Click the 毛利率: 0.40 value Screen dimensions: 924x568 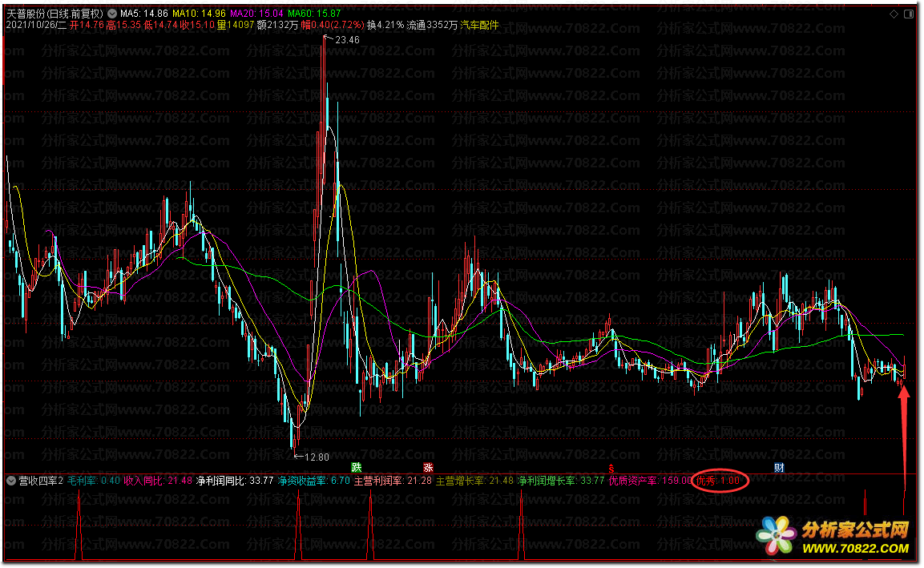point(94,481)
